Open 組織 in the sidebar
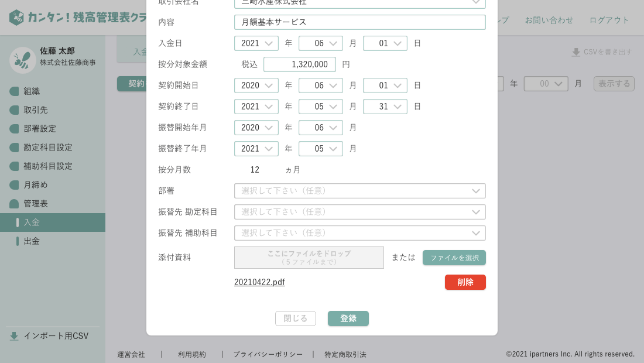Viewport: 644px width, 363px height. point(32,91)
